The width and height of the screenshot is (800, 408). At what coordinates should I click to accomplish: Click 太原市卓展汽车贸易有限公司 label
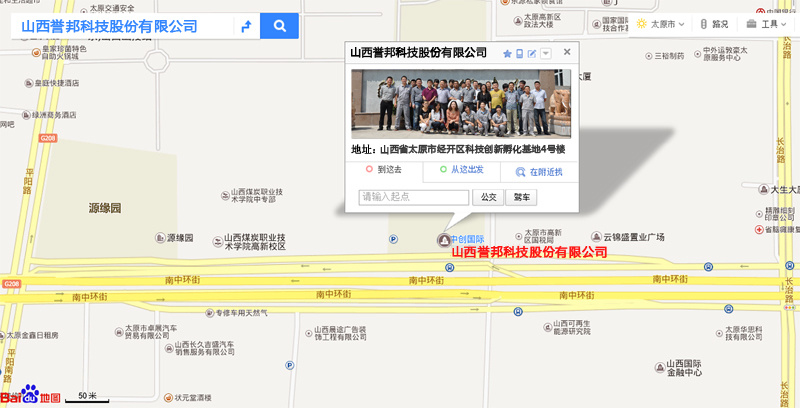pyautogui.click(x=151, y=332)
